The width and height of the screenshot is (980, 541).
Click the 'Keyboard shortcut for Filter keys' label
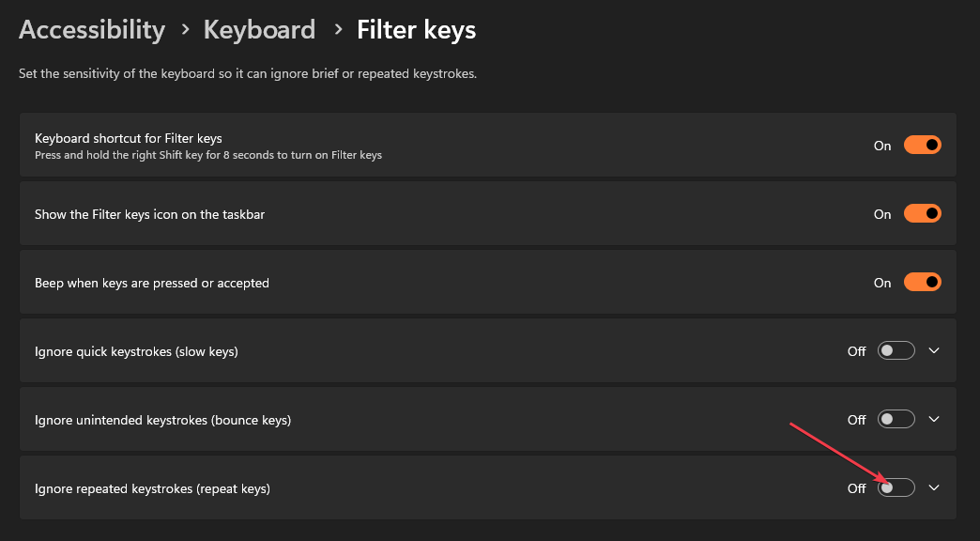[128, 139]
